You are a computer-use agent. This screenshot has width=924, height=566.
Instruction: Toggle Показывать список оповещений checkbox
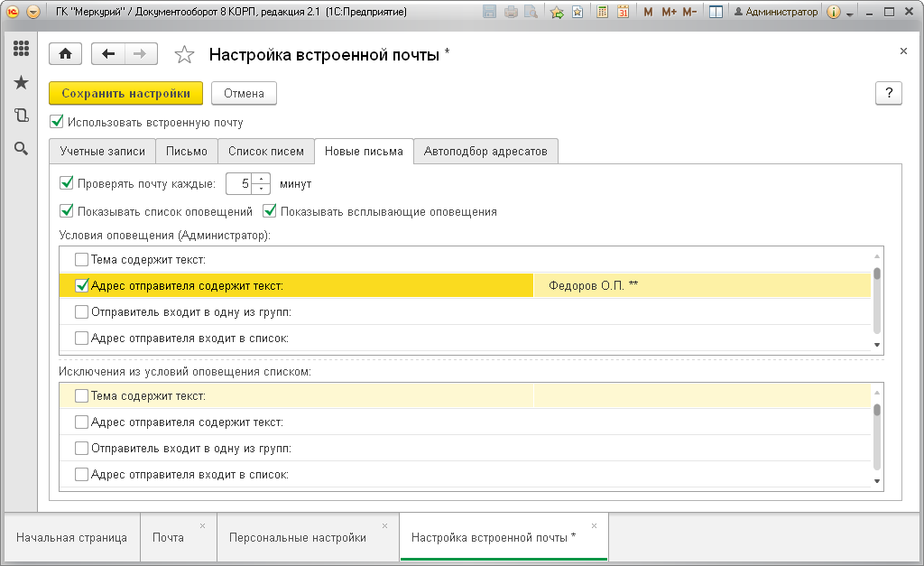click(67, 211)
